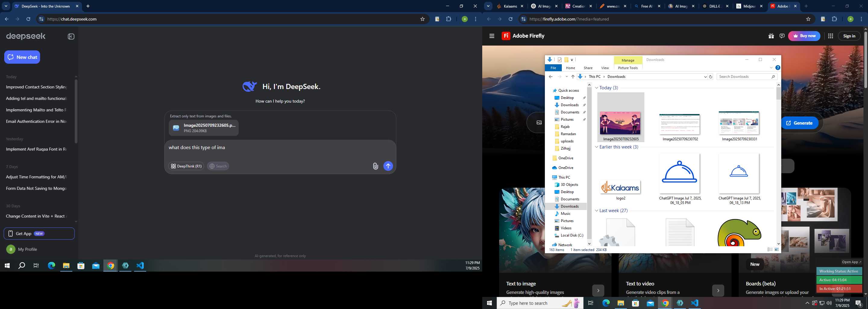Click 'Type here to search' taskbar box

click(540, 303)
